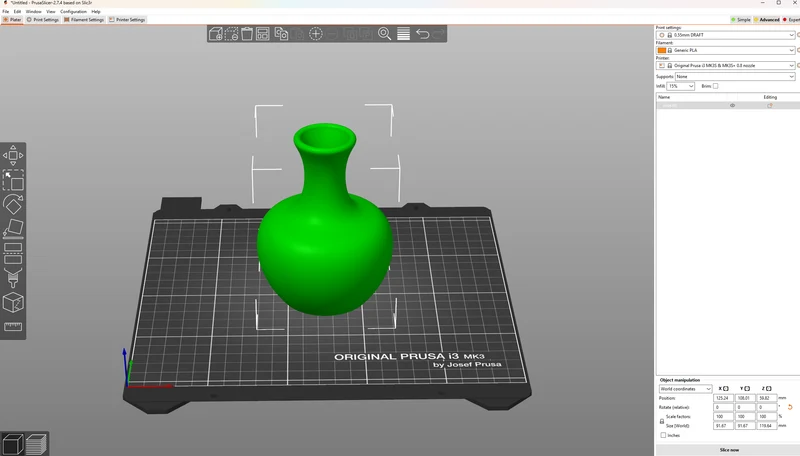800x456 pixels.
Task: Click the Redo arrow in the toolbar
Action: (439, 34)
